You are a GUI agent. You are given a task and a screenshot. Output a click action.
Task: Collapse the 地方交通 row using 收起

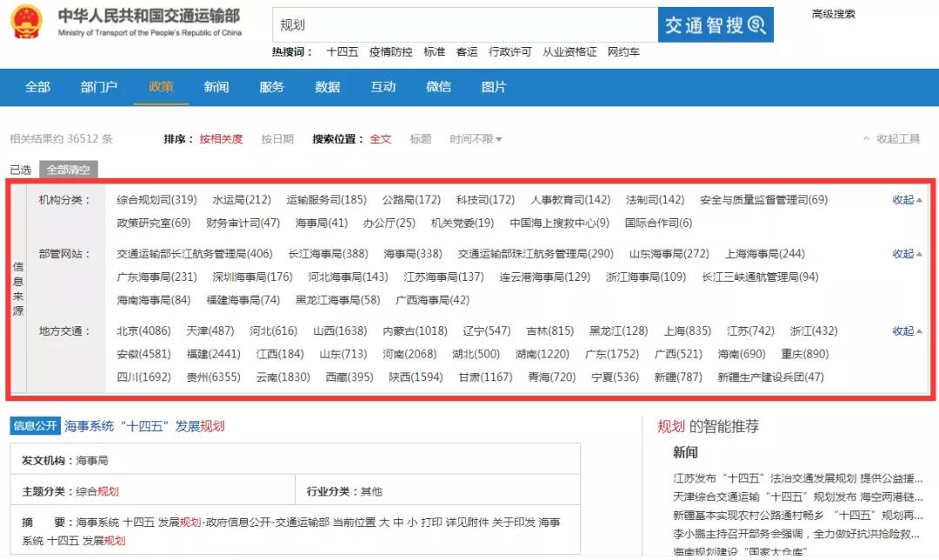point(907,331)
